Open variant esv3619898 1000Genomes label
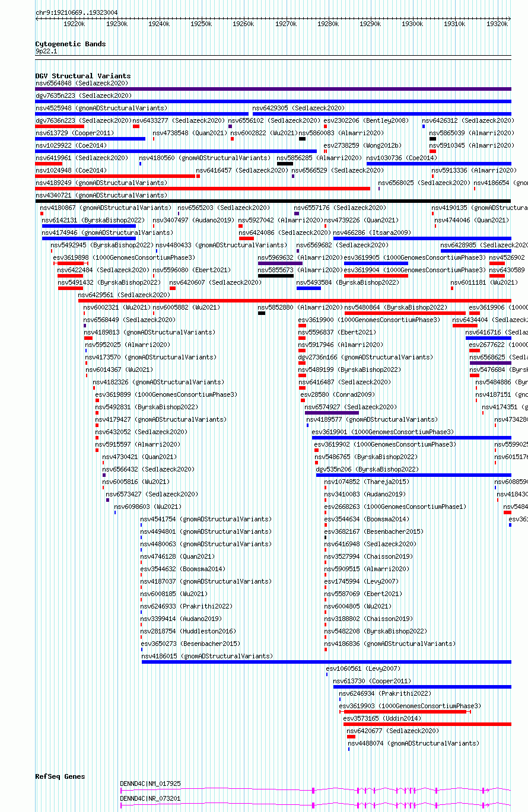This screenshot has width=528, height=812. [x=124, y=257]
